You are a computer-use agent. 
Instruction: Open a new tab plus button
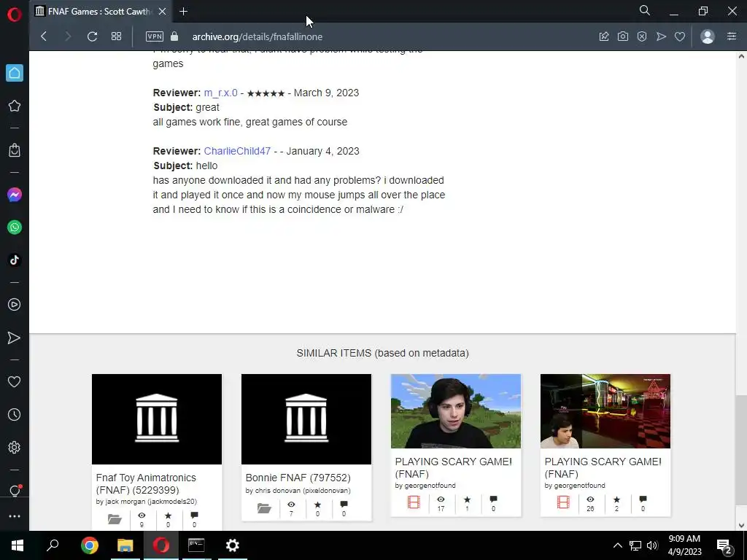coord(183,12)
